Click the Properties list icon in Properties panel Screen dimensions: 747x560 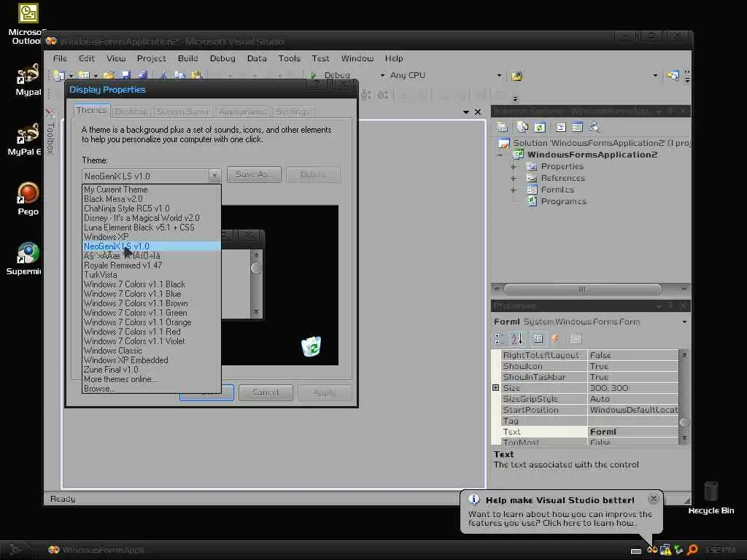point(538,338)
